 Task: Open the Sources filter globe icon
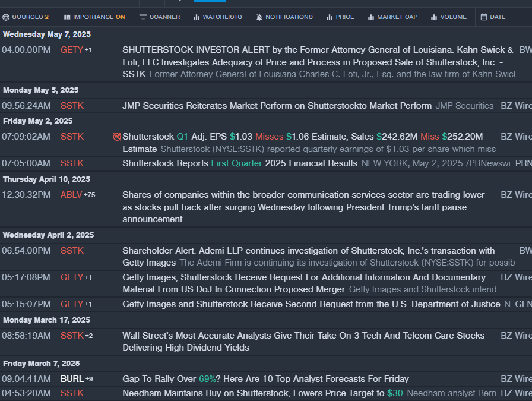pos(6,17)
